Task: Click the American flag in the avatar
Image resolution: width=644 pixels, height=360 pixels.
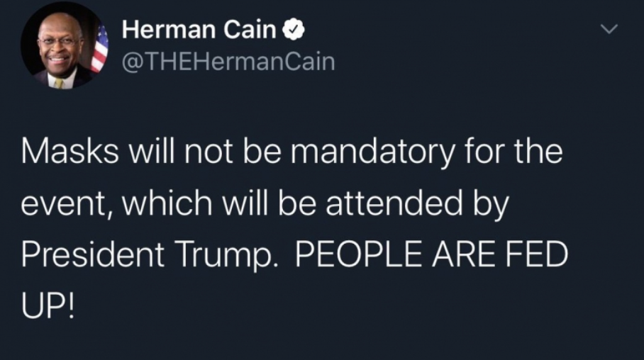Action: tap(100, 50)
